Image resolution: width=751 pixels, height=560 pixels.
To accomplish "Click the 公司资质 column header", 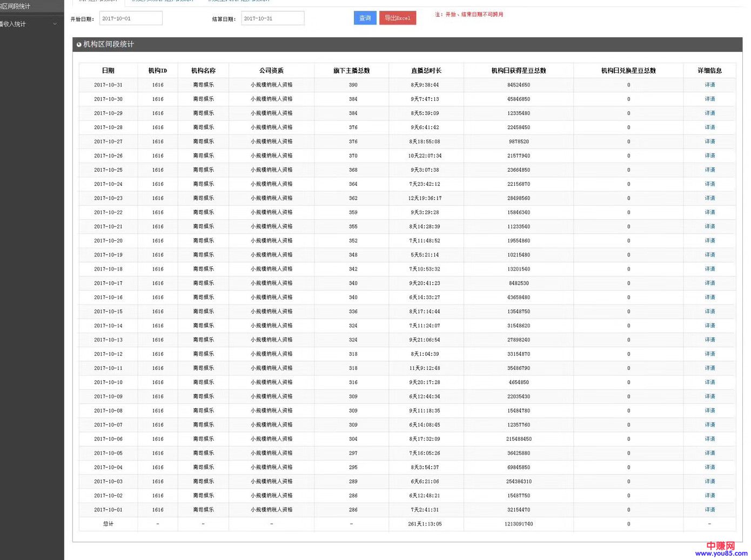I will 271,71.
